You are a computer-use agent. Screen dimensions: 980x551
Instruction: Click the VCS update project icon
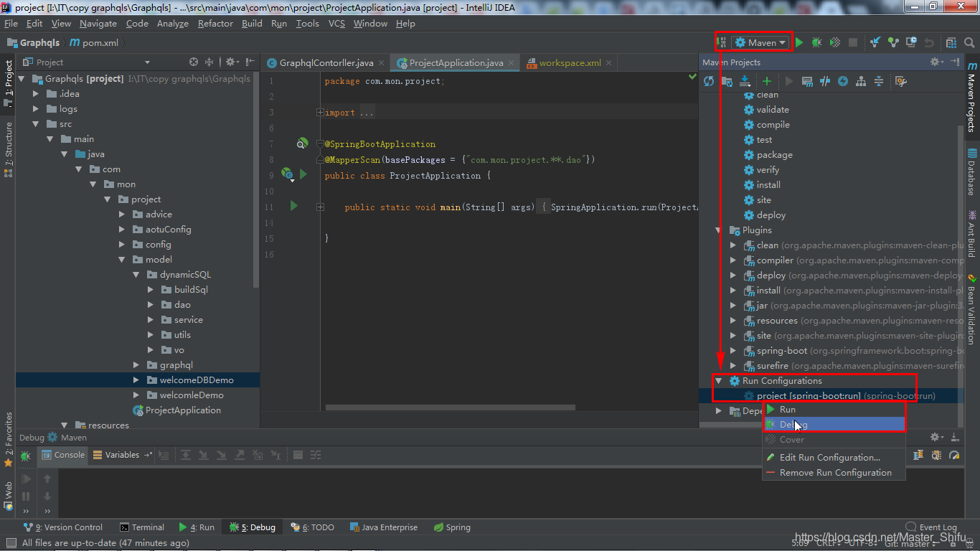click(875, 42)
